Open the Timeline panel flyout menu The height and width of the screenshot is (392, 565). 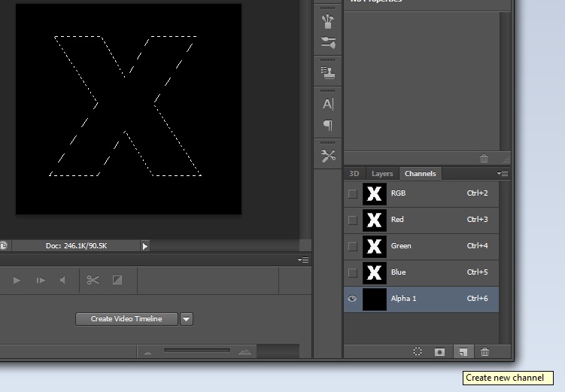(303, 260)
